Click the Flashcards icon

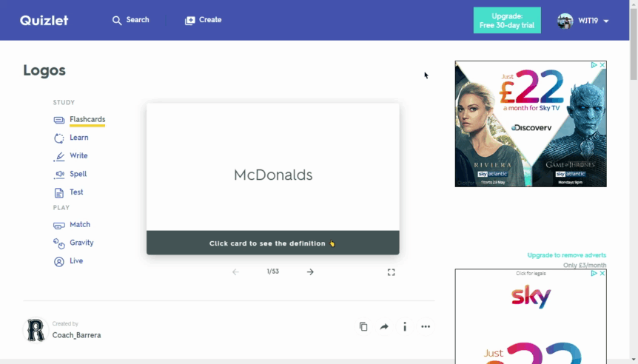coord(59,120)
